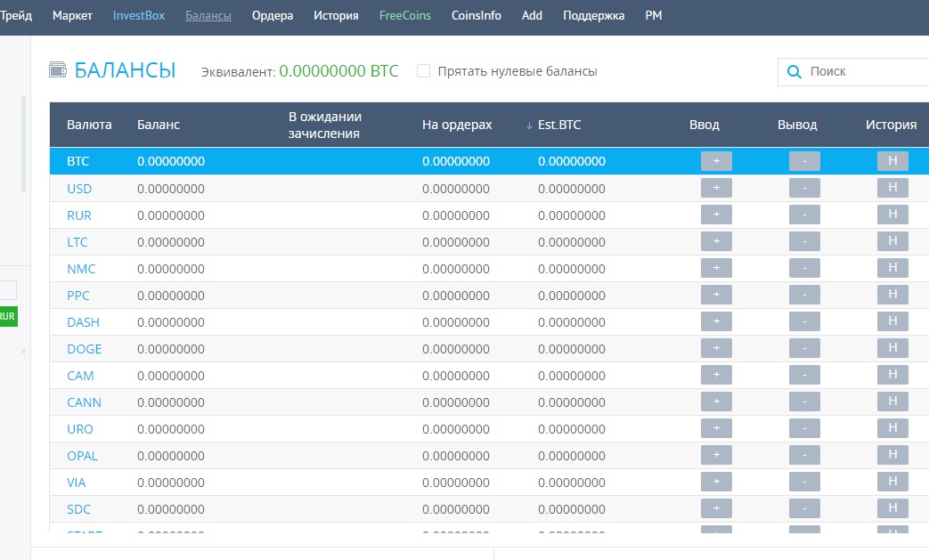This screenshot has width=929, height=560.
Task: Sort table by Est.BTC column
Action: point(558,125)
